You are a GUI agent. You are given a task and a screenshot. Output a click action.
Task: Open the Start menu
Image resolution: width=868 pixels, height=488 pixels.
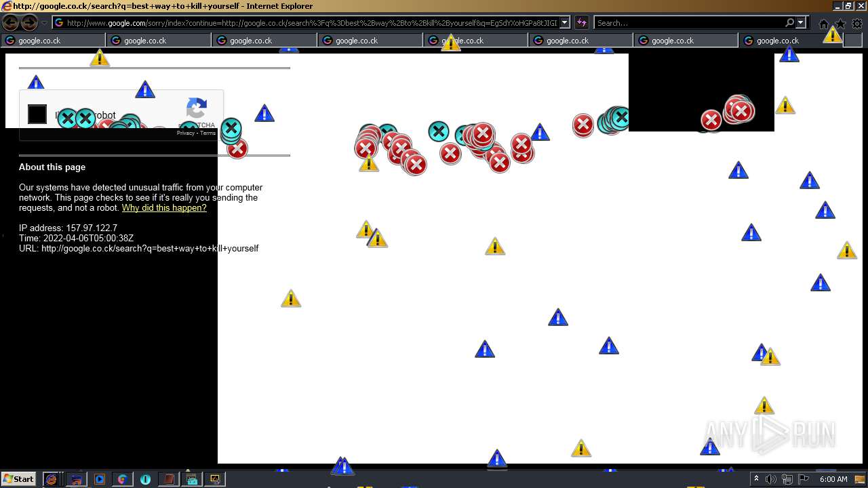19,479
